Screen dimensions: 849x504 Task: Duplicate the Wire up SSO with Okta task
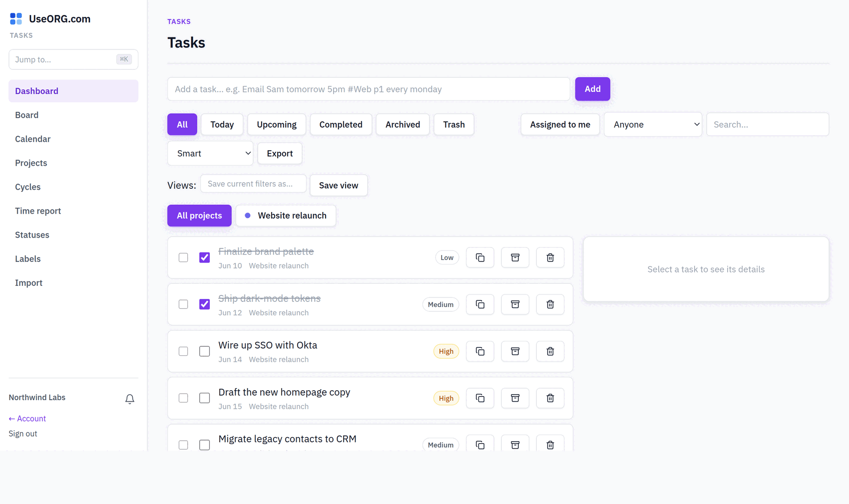click(480, 351)
